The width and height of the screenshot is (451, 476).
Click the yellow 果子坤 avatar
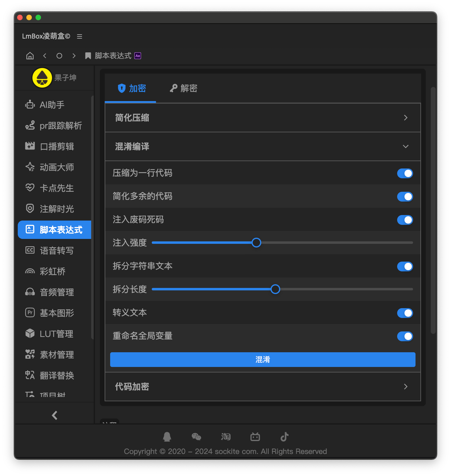[42, 78]
